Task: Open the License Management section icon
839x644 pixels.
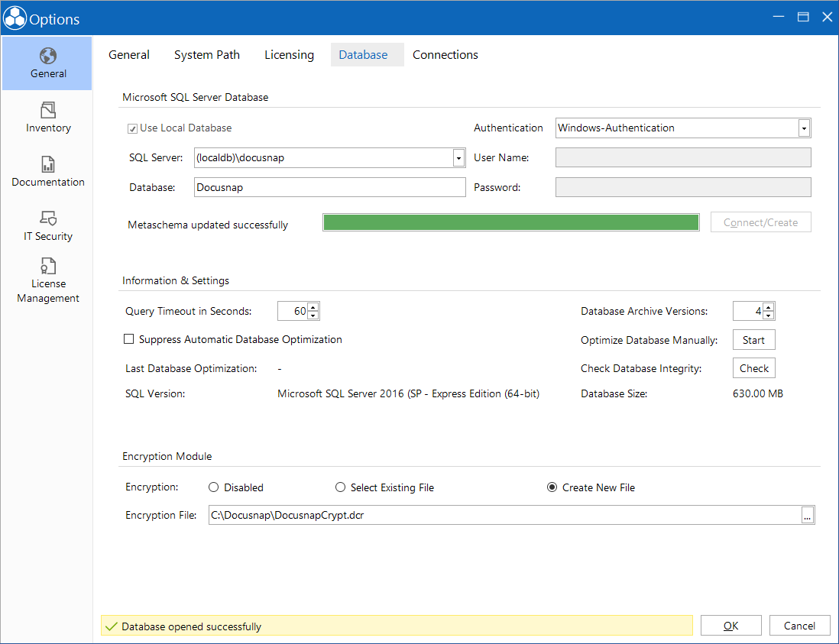Action: pyautogui.click(x=47, y=266)
